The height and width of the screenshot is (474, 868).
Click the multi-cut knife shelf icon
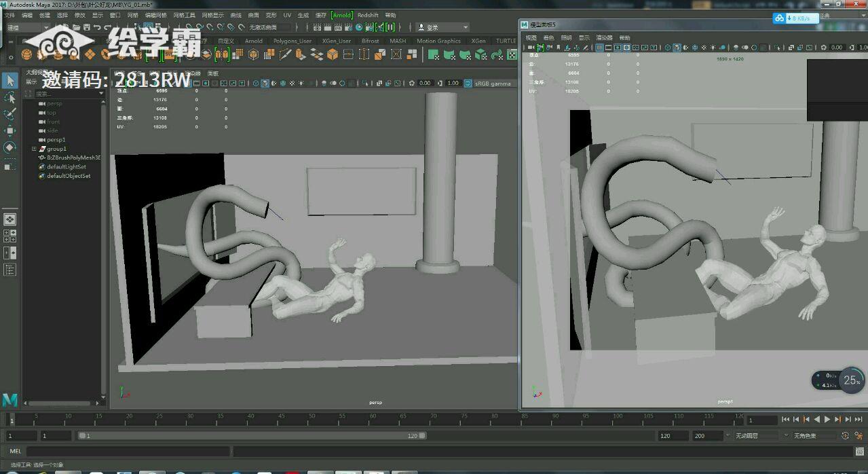[x=285, y=54]
